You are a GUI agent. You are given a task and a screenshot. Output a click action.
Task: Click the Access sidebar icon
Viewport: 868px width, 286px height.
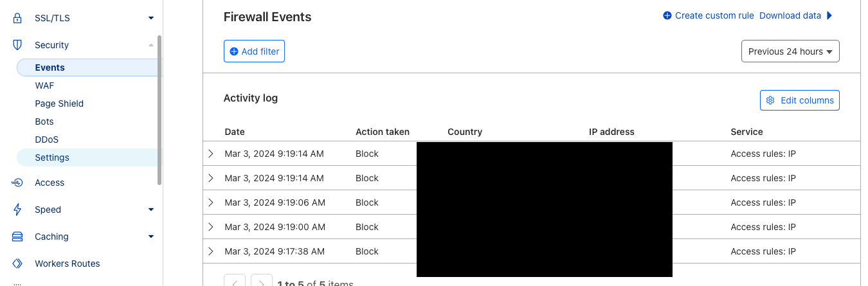pos(17,183)
